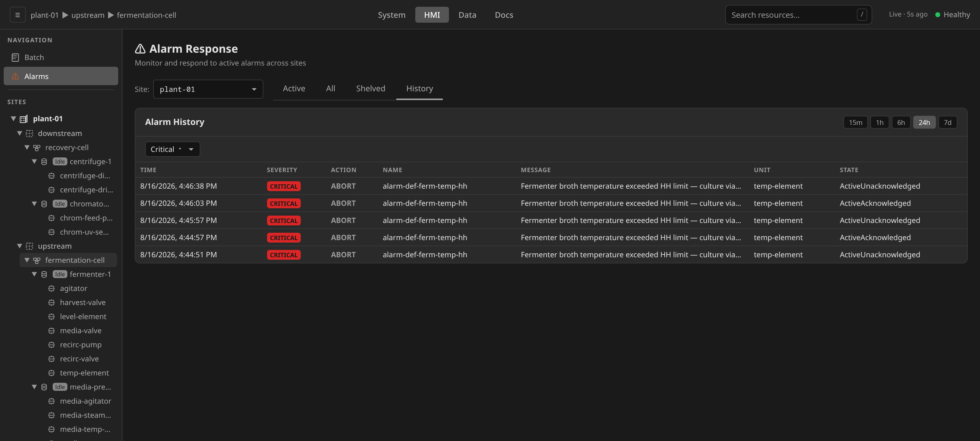Click the recovery-cell icon

click(x=36, y=147)
